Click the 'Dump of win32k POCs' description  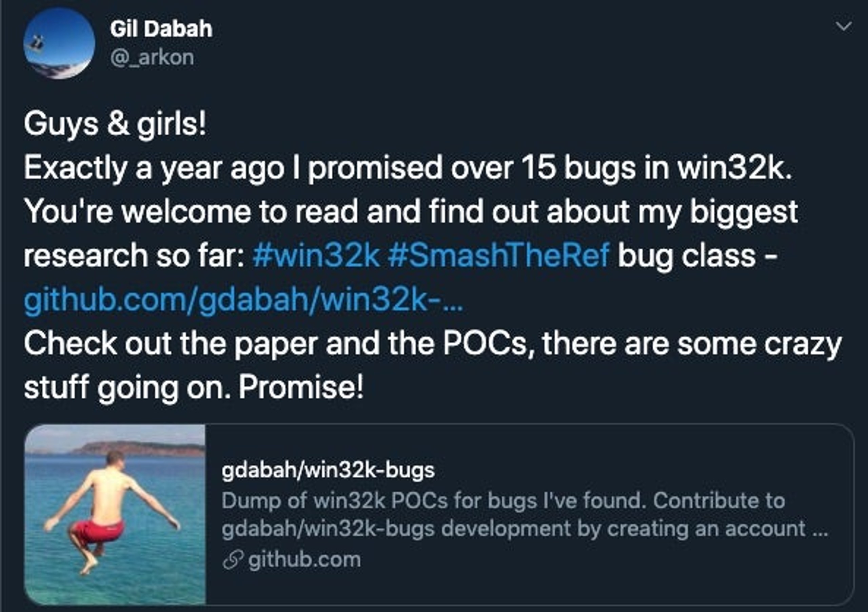point(504,501)
